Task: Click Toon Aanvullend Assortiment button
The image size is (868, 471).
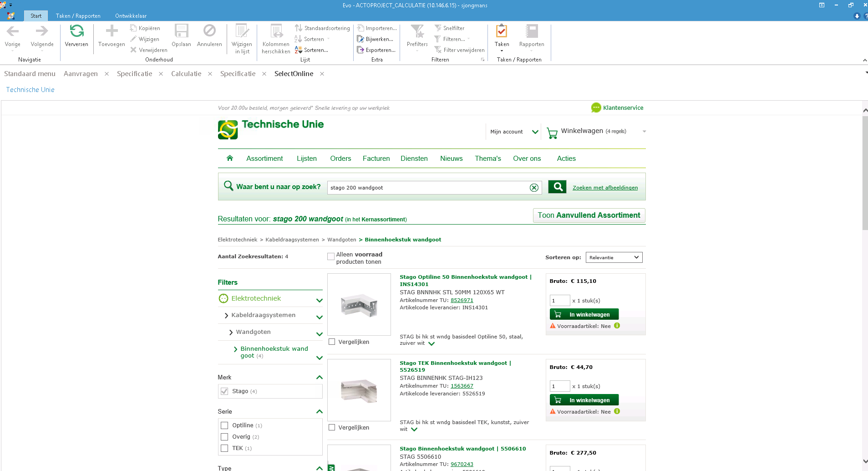Action: click(589, 215)
